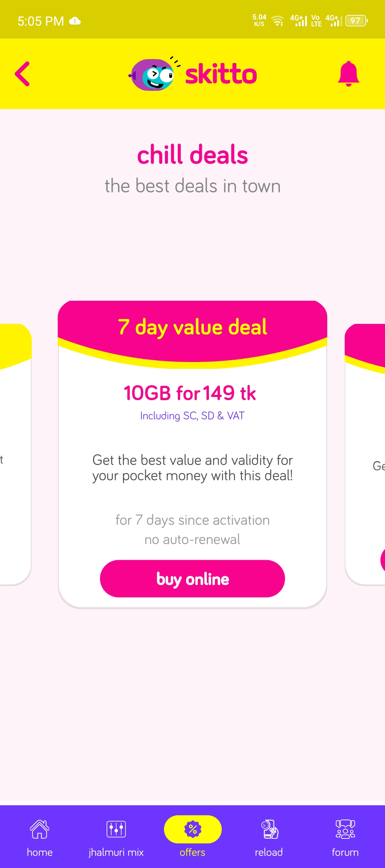385x868 pixels.
Task: Open reload phone-payment icon
Action: click(269, 829)
